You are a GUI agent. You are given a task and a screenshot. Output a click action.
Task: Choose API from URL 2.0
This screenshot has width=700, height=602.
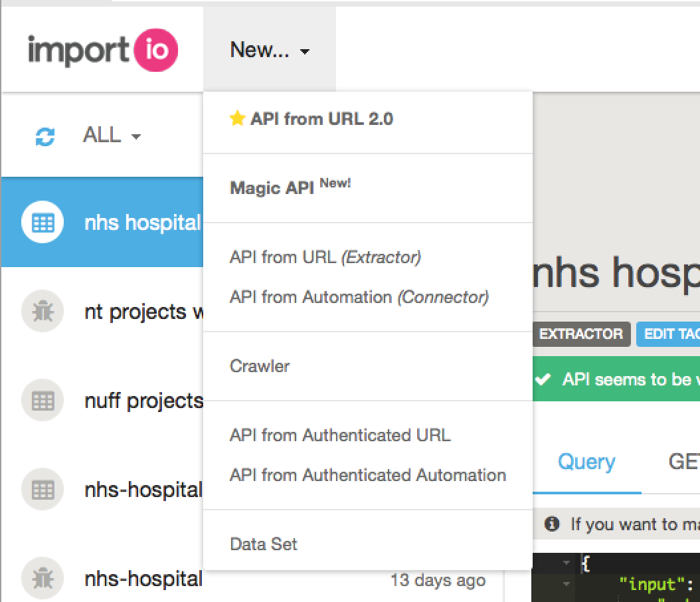click(368, 119)
